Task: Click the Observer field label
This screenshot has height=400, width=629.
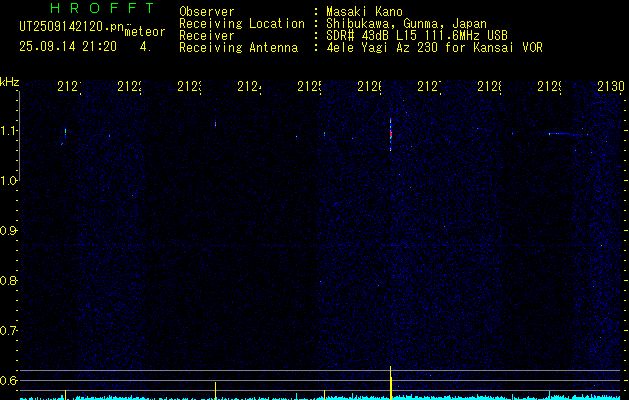Action: [x=207, y=11]
